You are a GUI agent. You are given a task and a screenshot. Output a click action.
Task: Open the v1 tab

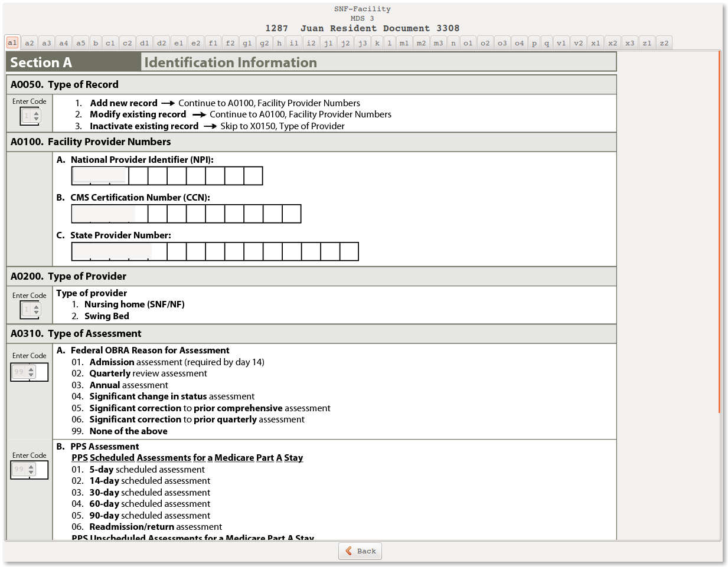tap(561, 43)
